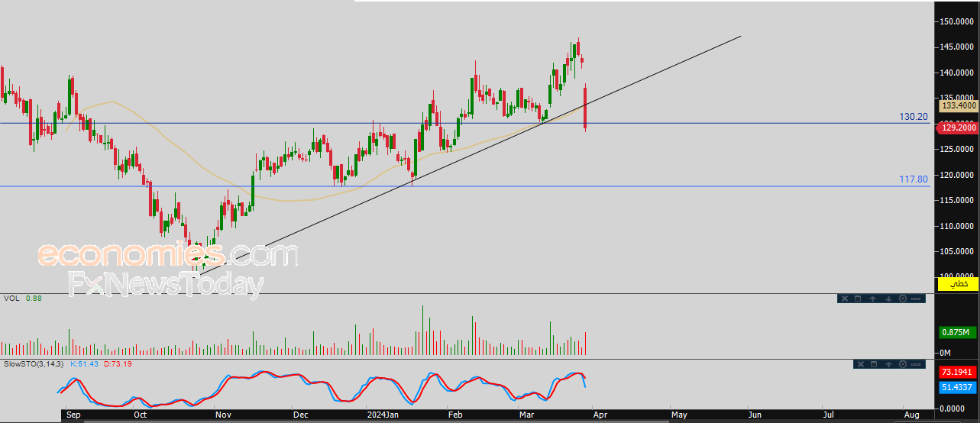Maximize the SlowSTO indicator panel
The image size is (980, 423).
click(874, 364)
